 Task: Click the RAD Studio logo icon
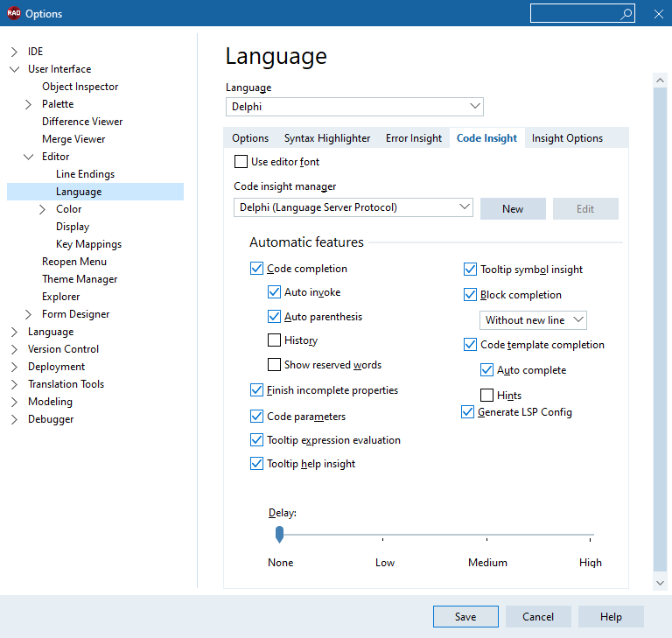[14, 13]
